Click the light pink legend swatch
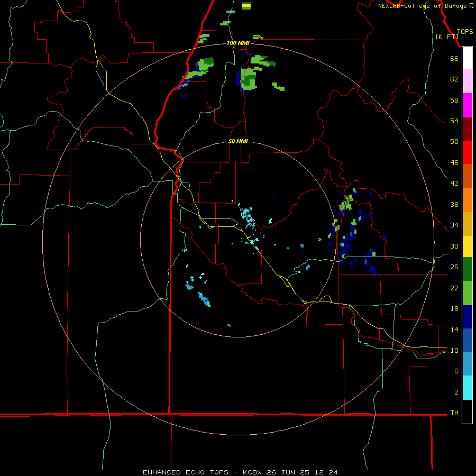Screen dimensions: 476x476 [x=467, y=81]
